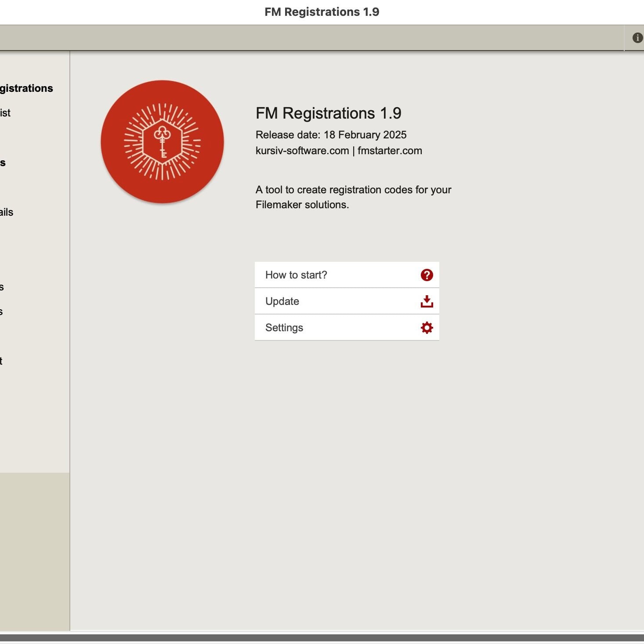Visit the fmstarter.com text
Image resolution: width=644 pixels, height=644 pixels.
[x=390, y=151]
